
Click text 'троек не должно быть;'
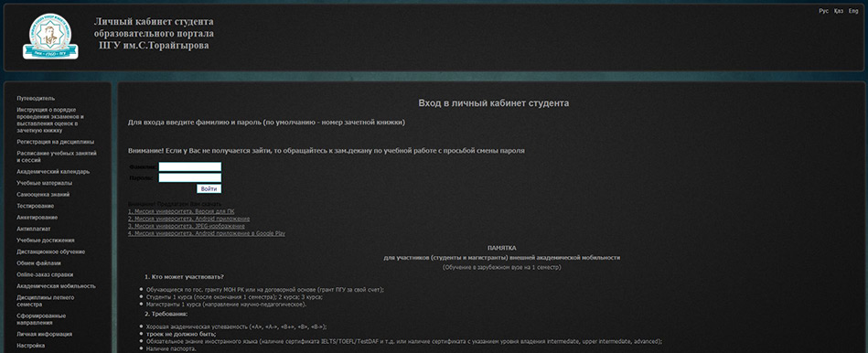point(181,334)
